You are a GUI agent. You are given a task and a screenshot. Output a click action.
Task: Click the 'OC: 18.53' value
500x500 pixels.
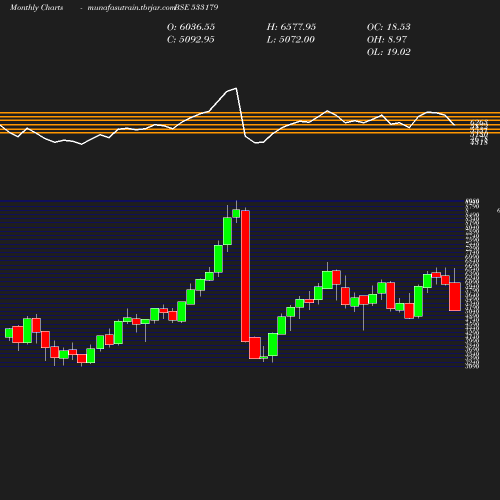[388, 27]
